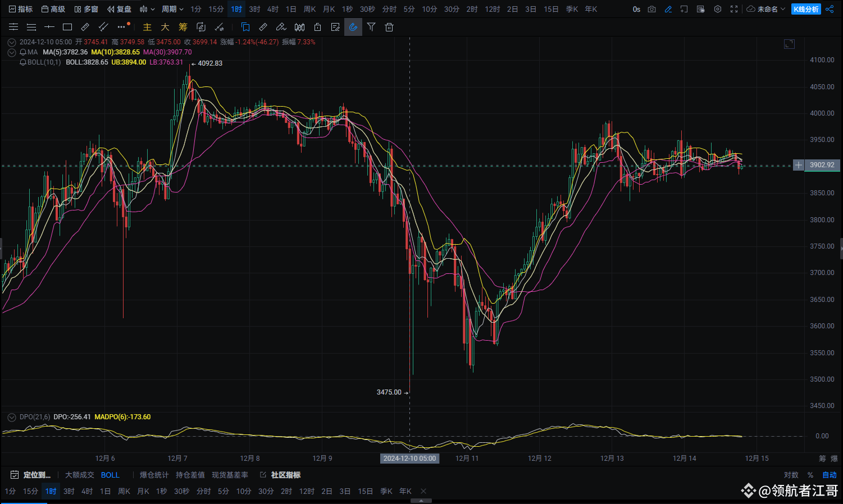
Task: Delete drawings with the trash icon
Action: [x=389, y=27]
